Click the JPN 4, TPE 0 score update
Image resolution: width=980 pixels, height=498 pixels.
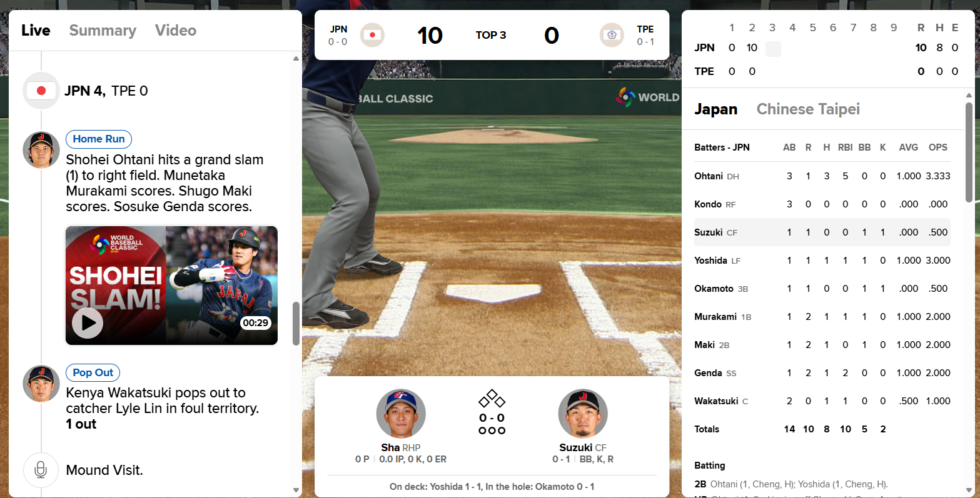(106, 91)
